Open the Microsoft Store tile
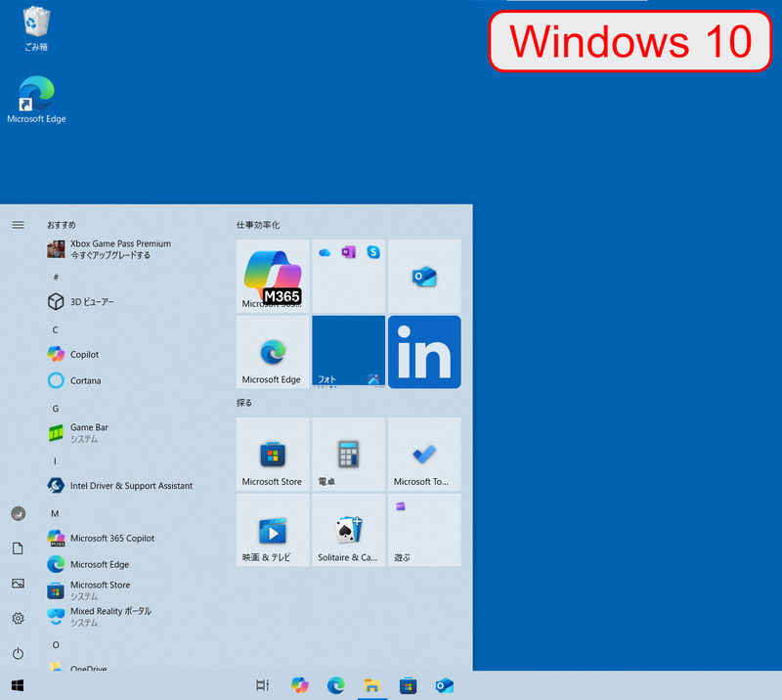 click(x=273, y=454)
